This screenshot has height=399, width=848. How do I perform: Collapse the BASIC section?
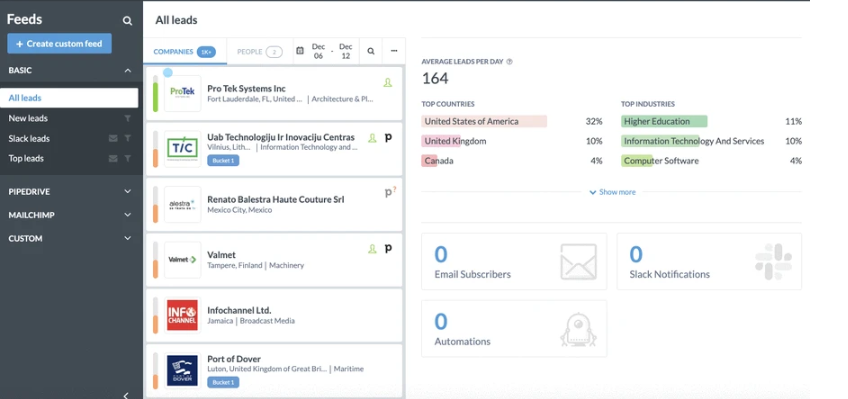click(x=128, y=70)
